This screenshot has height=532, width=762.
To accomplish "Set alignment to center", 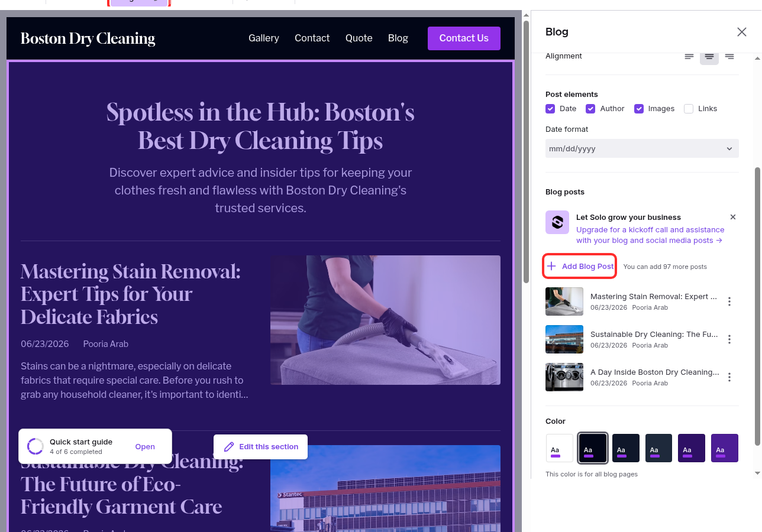I will (x=709, y=56).
